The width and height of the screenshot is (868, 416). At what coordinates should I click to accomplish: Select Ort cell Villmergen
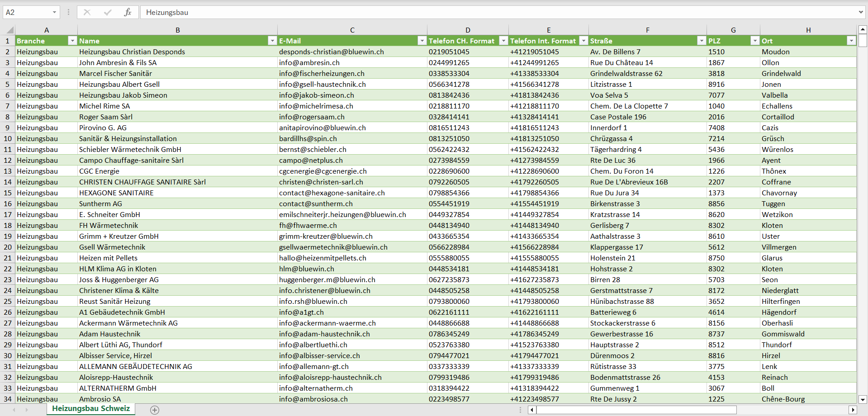[x=808, y=247]
